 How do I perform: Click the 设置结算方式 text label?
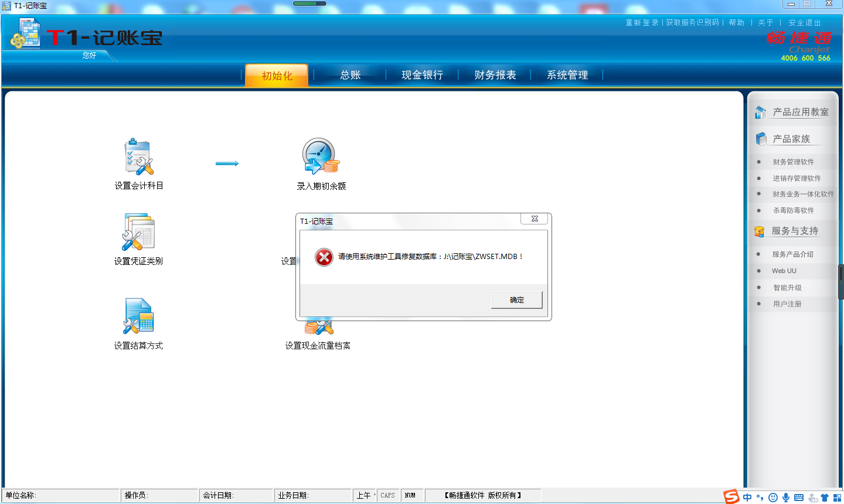pyautogui.click(x=138, y=346)
